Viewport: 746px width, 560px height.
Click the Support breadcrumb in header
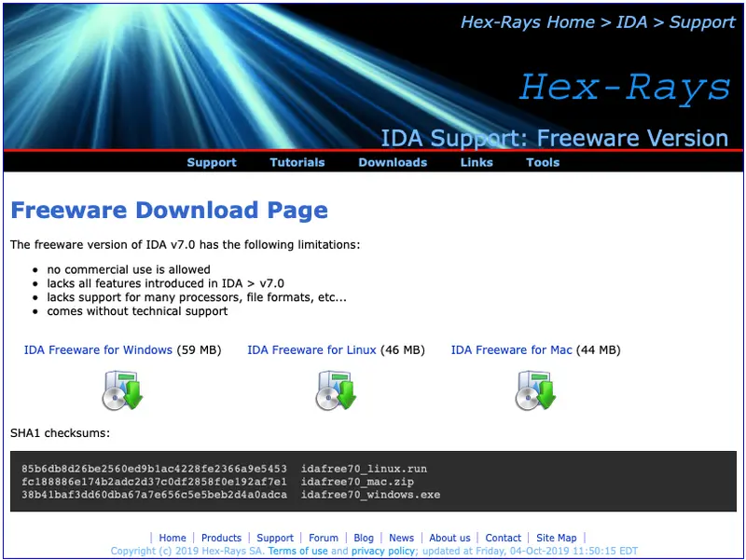[702, 22]
